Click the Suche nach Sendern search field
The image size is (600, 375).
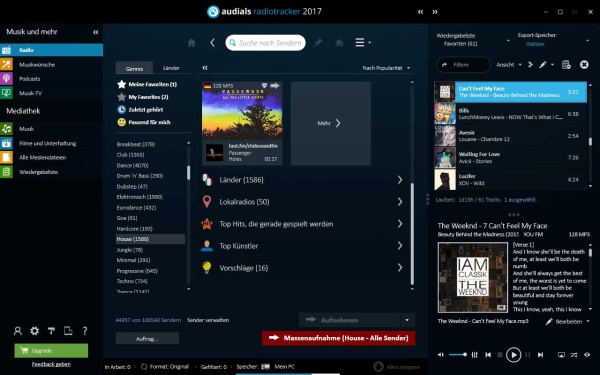[x=266, y=43]
